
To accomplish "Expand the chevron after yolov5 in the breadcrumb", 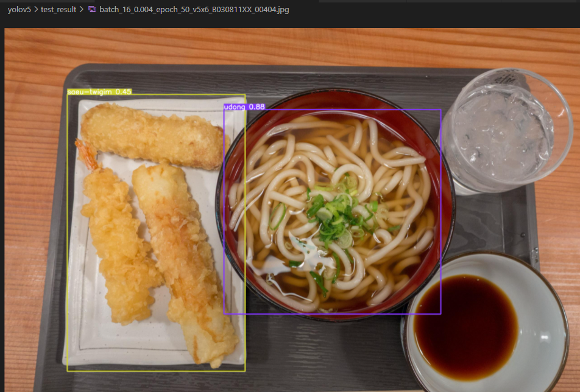I will point(36,10).
